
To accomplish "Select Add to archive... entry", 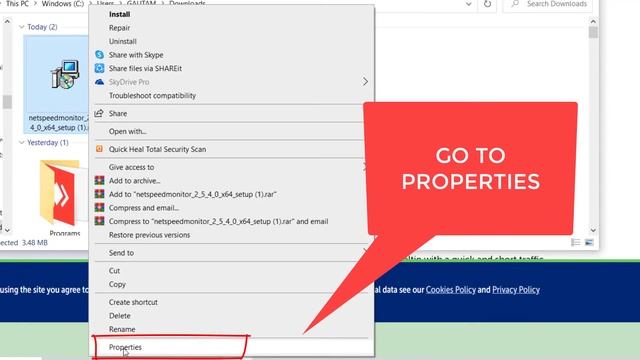I will pos(134,181).
